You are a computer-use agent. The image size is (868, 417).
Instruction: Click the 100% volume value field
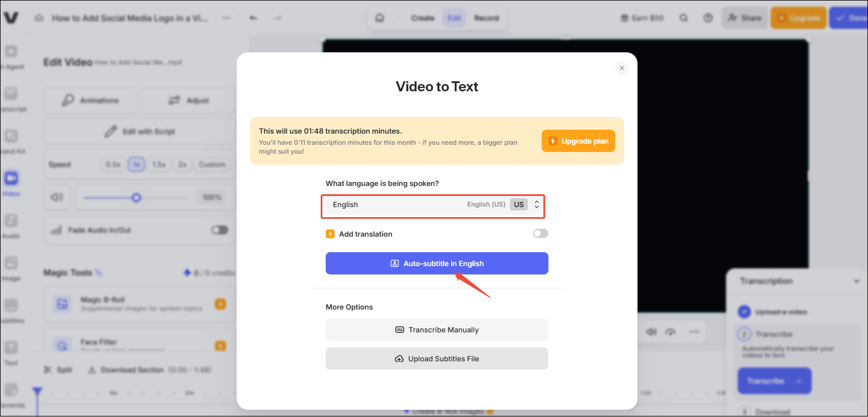pos(212,197)
